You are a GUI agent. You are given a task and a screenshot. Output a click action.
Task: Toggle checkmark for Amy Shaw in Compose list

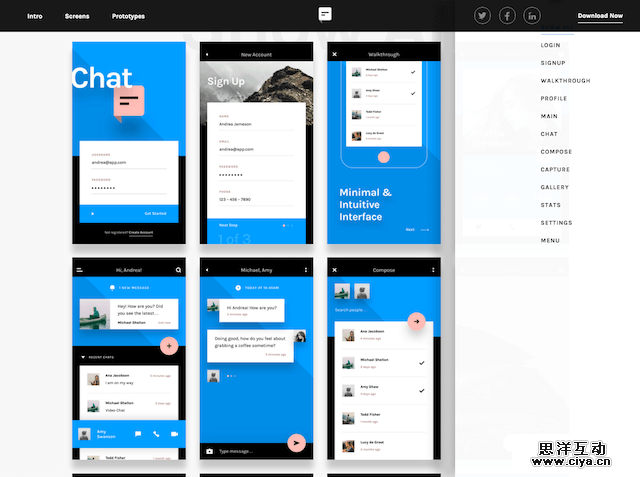(422, 390)
